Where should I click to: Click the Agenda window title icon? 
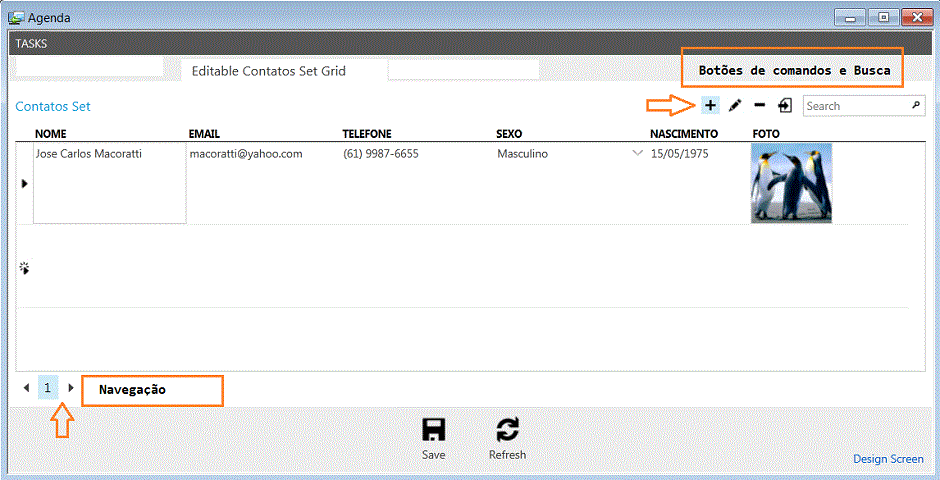click(x=16, y=17)
